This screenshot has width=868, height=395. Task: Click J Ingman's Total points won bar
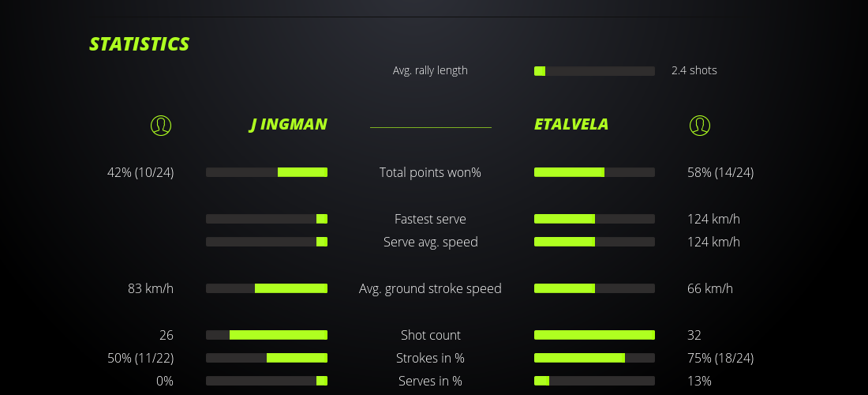pos(267,172)
